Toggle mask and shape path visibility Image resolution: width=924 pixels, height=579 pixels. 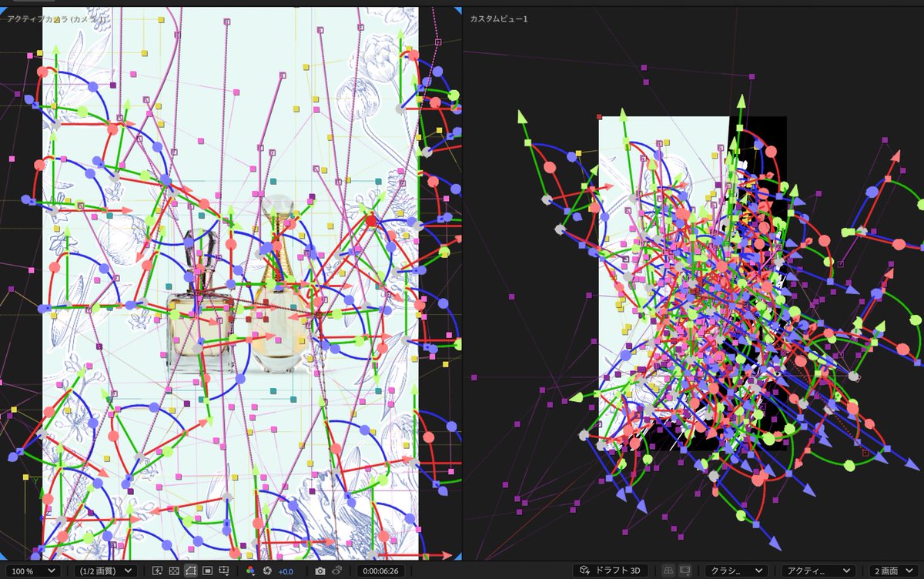click(191, 571)
